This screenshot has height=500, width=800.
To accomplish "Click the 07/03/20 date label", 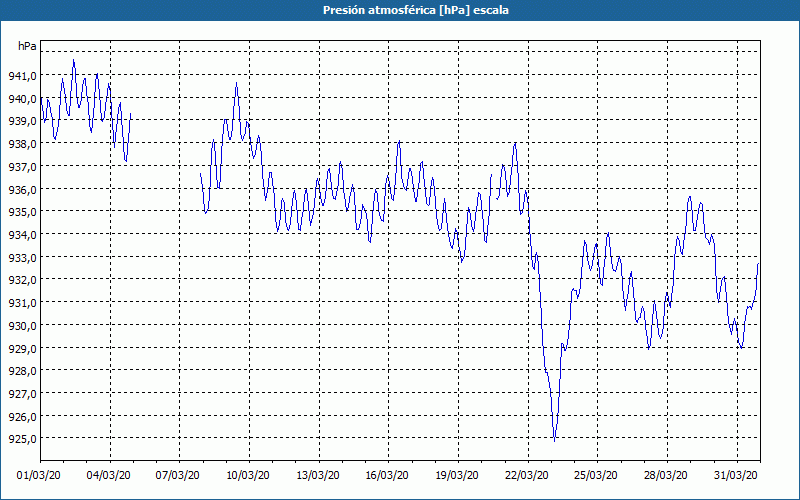I will pos(178,476).
